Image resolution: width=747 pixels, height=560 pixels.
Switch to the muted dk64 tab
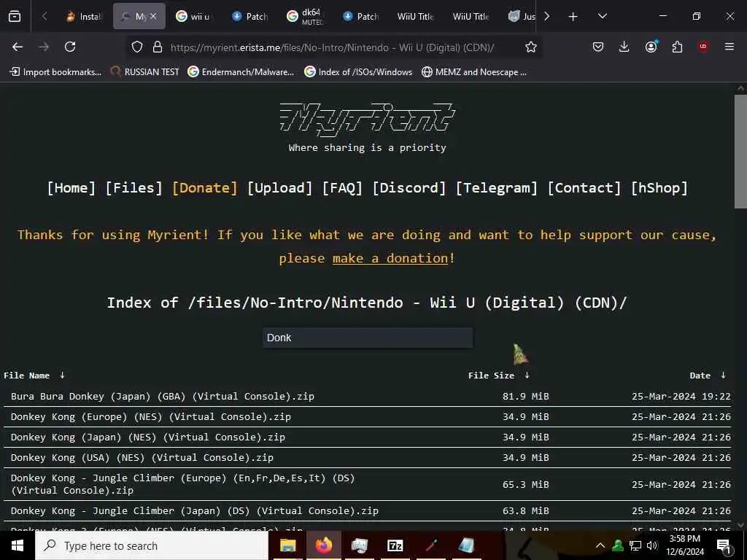306,17
